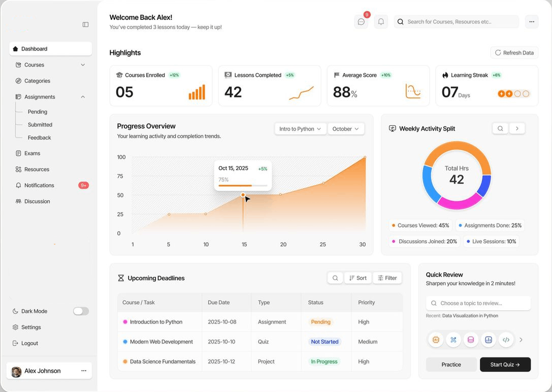
Task: Click the Refresh Data button
Action: (x=514, y=53)
